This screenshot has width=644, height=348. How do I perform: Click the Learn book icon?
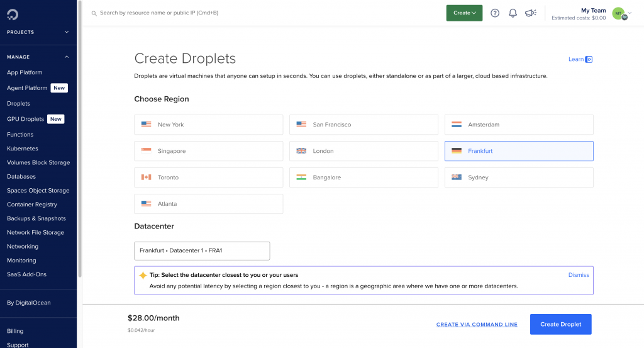tap(589, 60)
